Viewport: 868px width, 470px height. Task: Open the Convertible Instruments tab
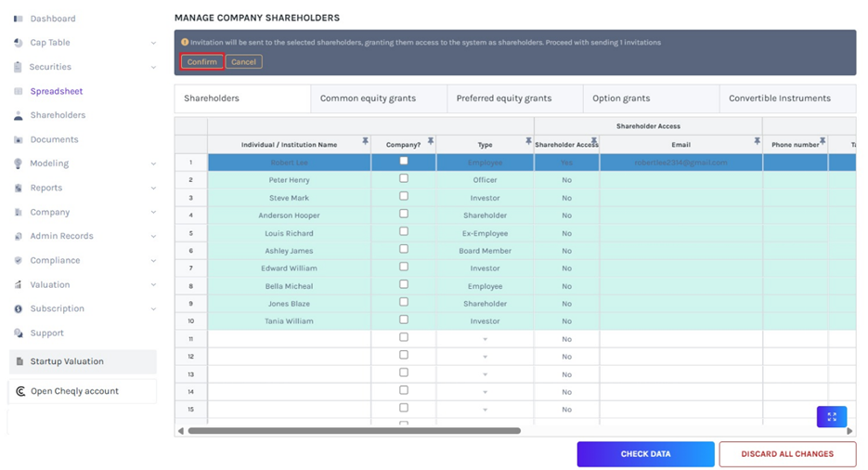(x=779, y=98)
